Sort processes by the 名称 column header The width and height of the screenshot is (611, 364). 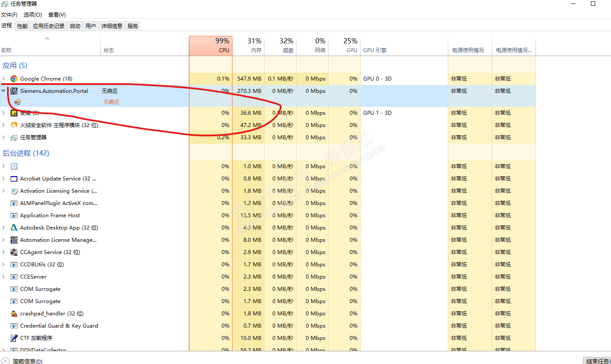(x=50, y=46)
